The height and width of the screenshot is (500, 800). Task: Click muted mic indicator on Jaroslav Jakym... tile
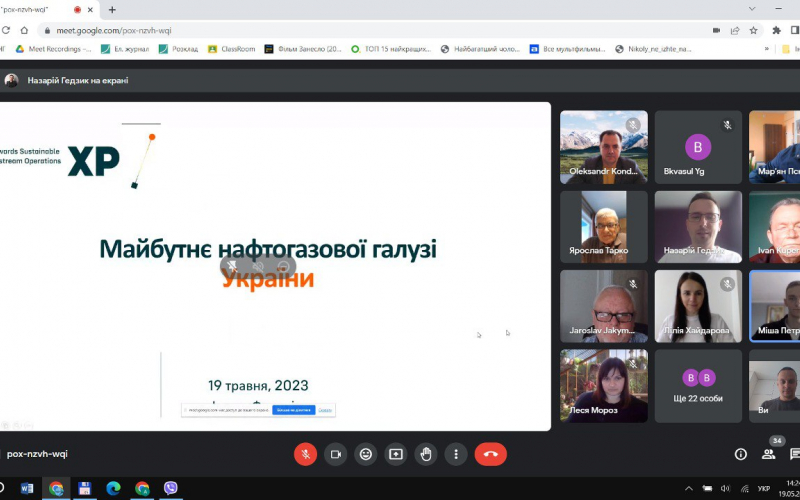633,284
